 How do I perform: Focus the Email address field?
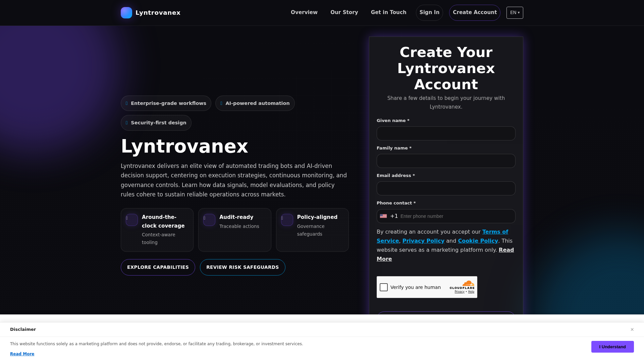pyautogui.click(x=446, y=188)
